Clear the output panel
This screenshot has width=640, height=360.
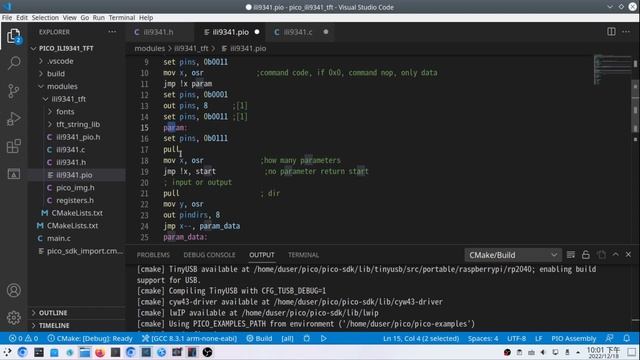click(571, 255)
